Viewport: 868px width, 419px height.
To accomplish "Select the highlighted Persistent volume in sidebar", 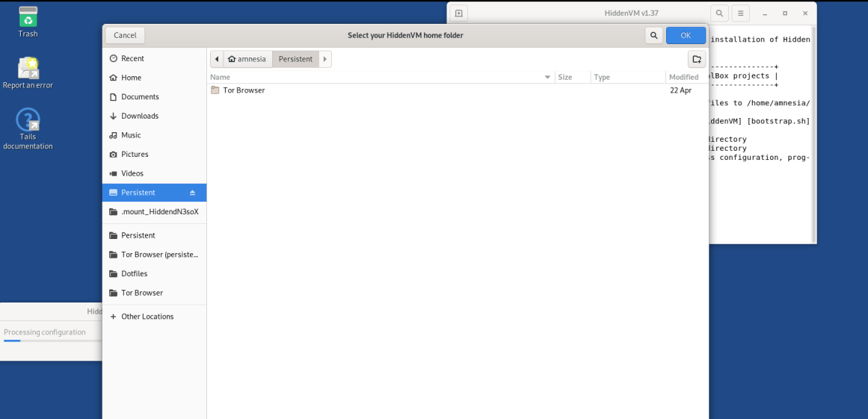I will 155,193.
